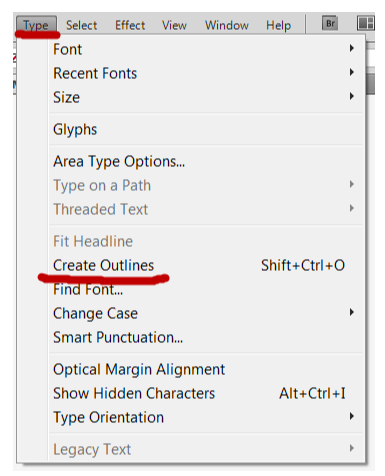Screen dimensions: 385x476
Task: Toggle Show Hidden Characters
Action: click(x=206, y=393)
